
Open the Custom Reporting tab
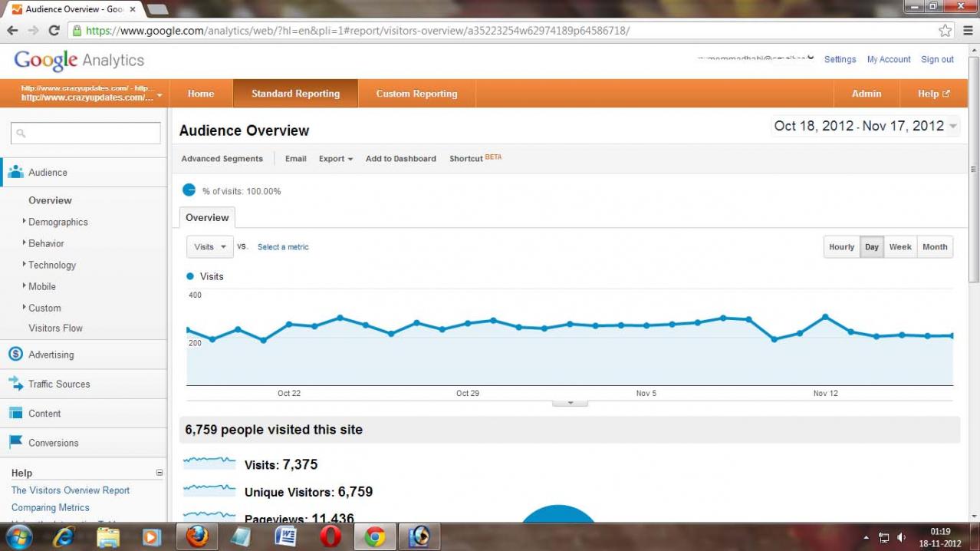click(x=416, y=94)
